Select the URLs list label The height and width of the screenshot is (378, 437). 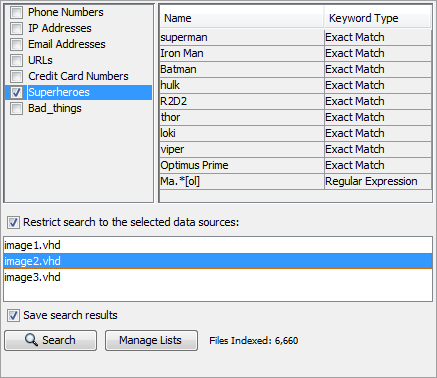40,60
